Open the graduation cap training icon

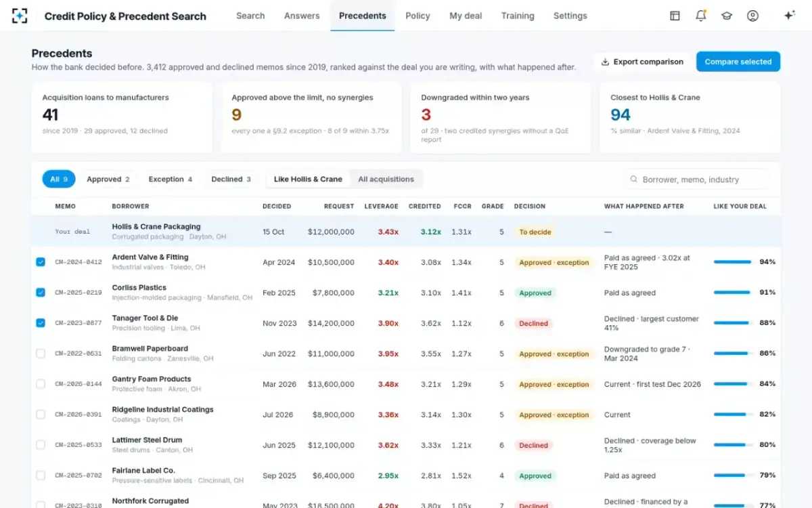pyautogui.click(x=727, y=16)
